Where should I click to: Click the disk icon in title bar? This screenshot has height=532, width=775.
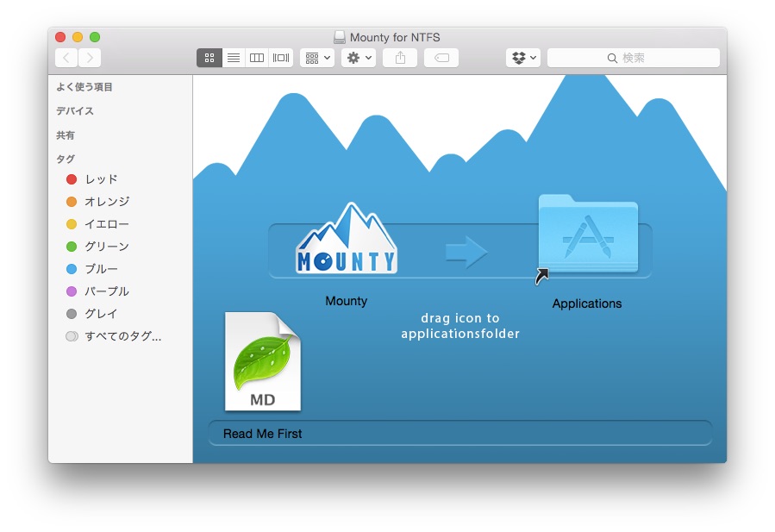340,37
